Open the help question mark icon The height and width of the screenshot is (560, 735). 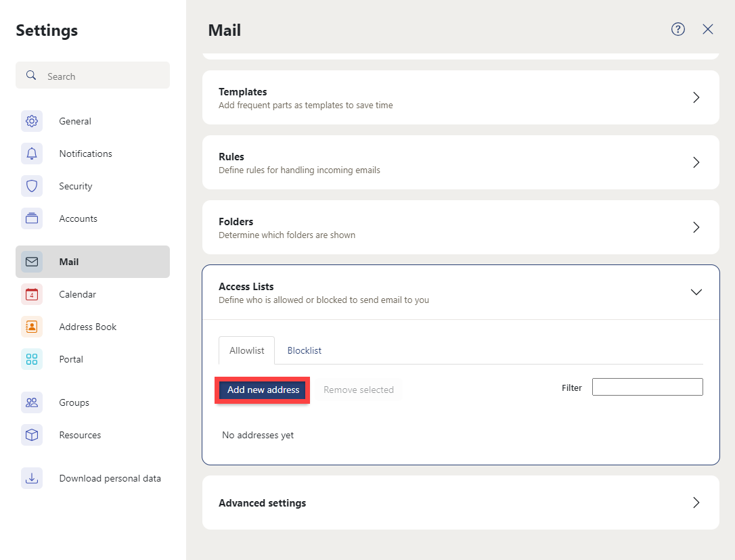tap(678, 29)
